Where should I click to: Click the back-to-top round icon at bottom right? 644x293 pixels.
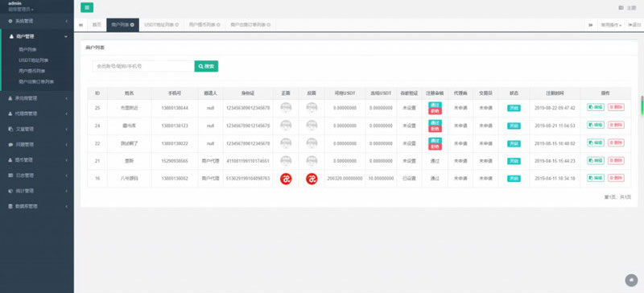pyautogui.click(x=631, y=280)
